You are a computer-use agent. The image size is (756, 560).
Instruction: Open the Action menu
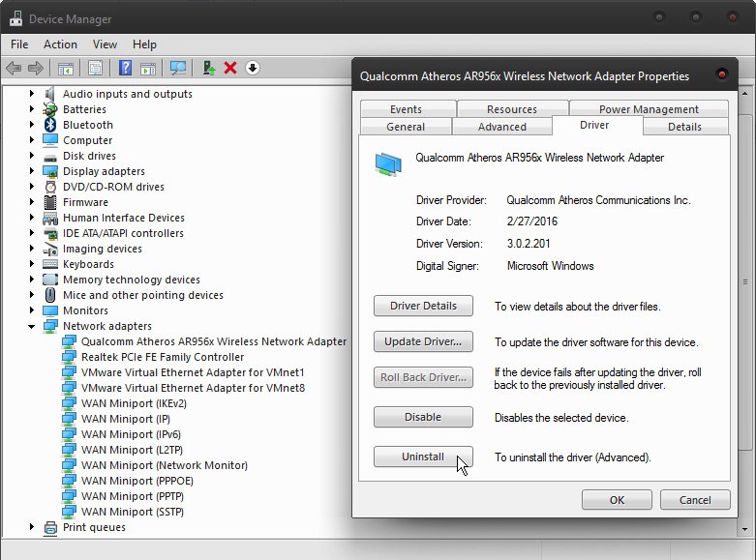60,44
